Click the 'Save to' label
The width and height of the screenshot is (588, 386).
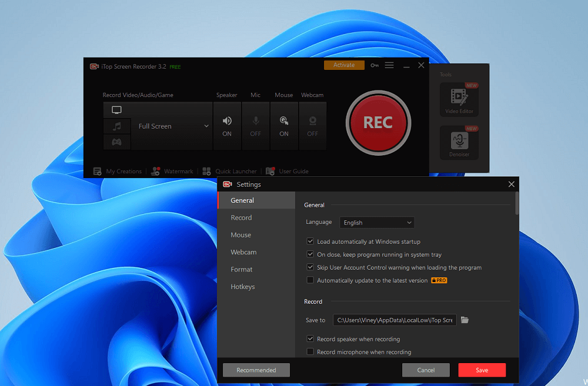[x=315, y=320]
